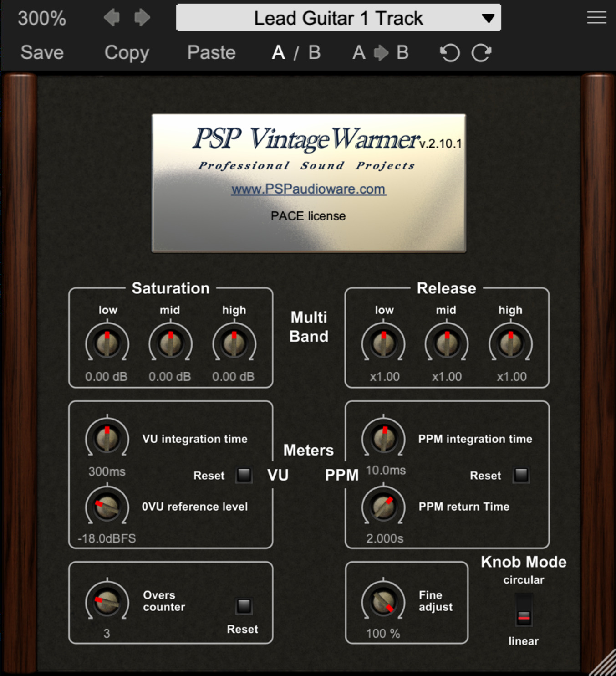This screenshot has width=616, height=676.
Task: Switch Knob Mode circular/linear toggle
Action: [x=524, y=610]
